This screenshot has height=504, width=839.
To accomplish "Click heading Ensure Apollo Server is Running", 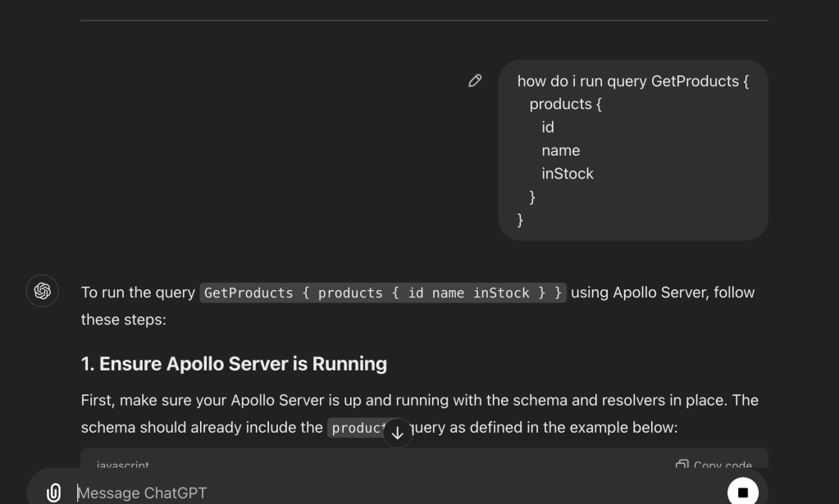I will tap(234, 364).
